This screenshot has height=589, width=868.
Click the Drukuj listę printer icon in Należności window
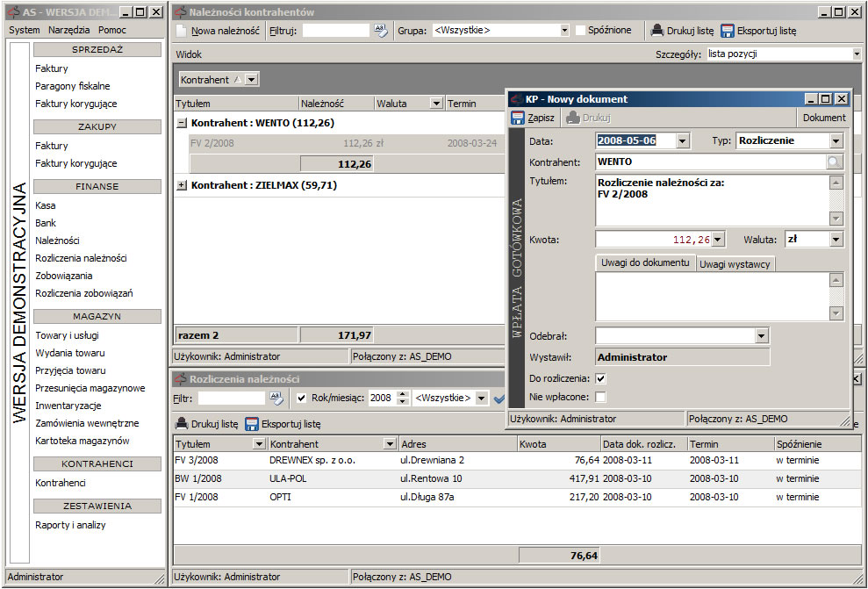[x=657, y=31]
